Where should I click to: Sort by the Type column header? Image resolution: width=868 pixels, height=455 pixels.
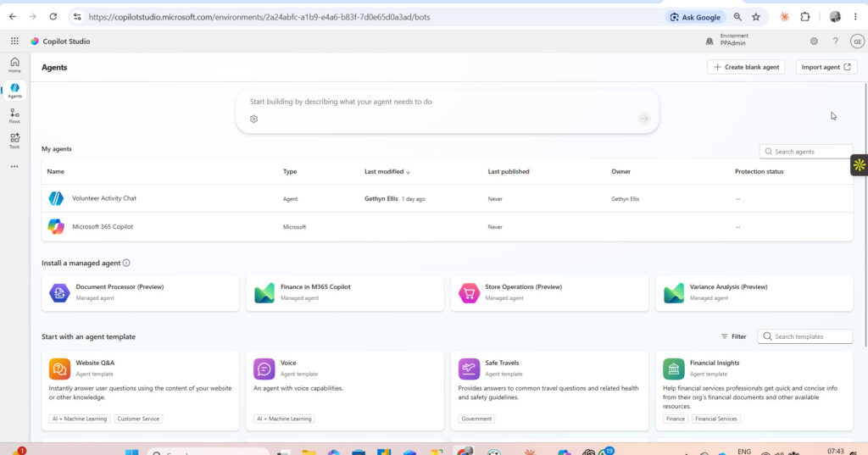tap(290, 172)
